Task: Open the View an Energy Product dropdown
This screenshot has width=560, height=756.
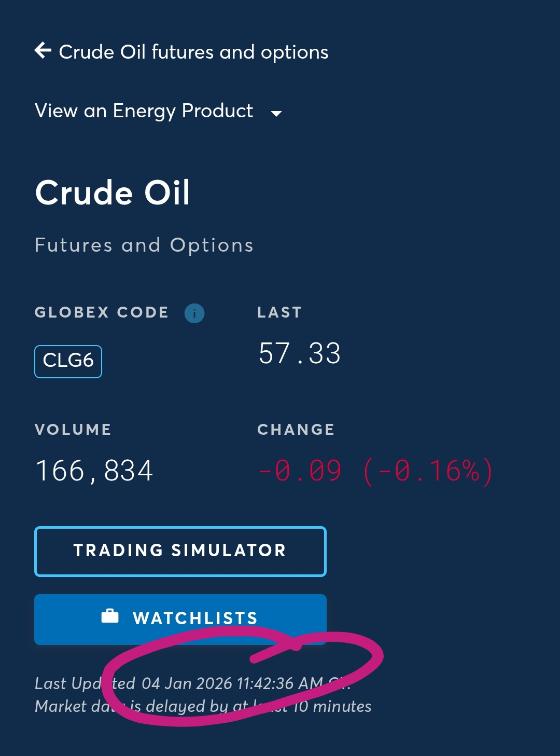Action: [144, 111]
